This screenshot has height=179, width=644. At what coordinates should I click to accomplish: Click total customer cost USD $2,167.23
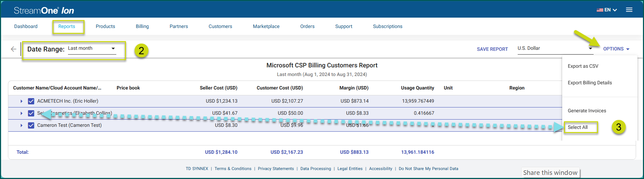click(x=287, y=152)
